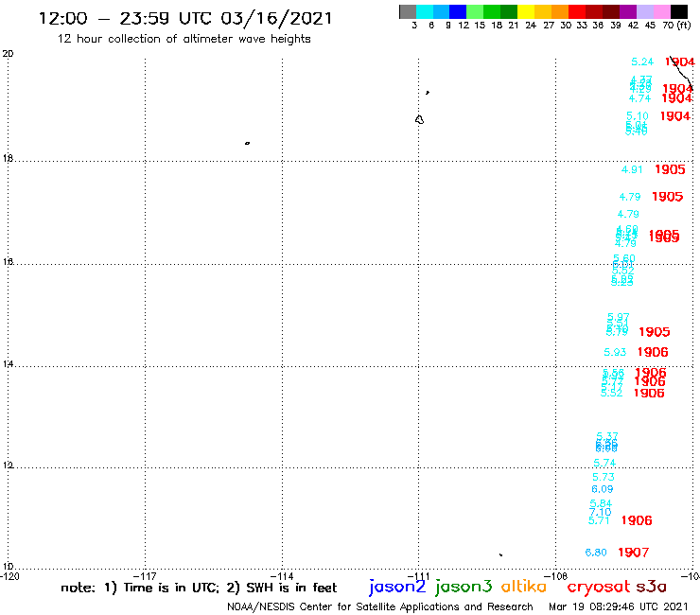Click the 4.74 wave height value
Screen dimensions: 700x615
(x=639, y=98)
